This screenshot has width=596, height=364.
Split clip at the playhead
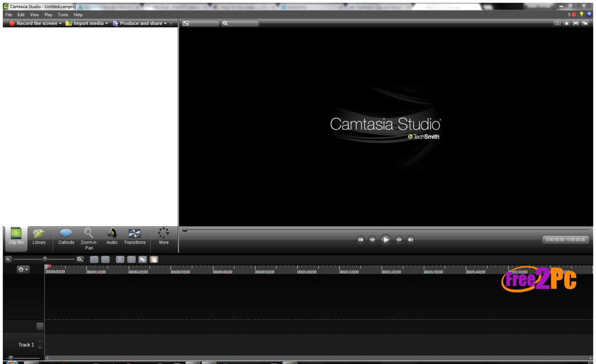click(x=131, y=259)
